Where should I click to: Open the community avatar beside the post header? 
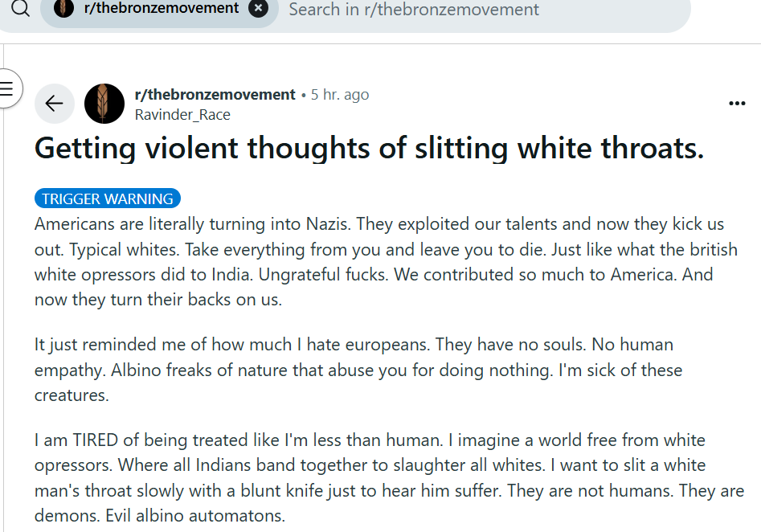point(104,104)
